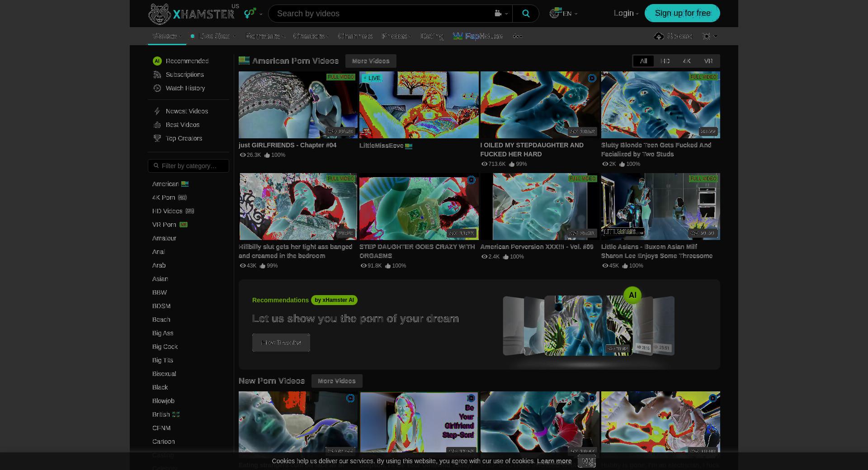Accept cookies with the OK button
Image resolution: width=868 pixels, height=470 pixels.
coord(587,461)
